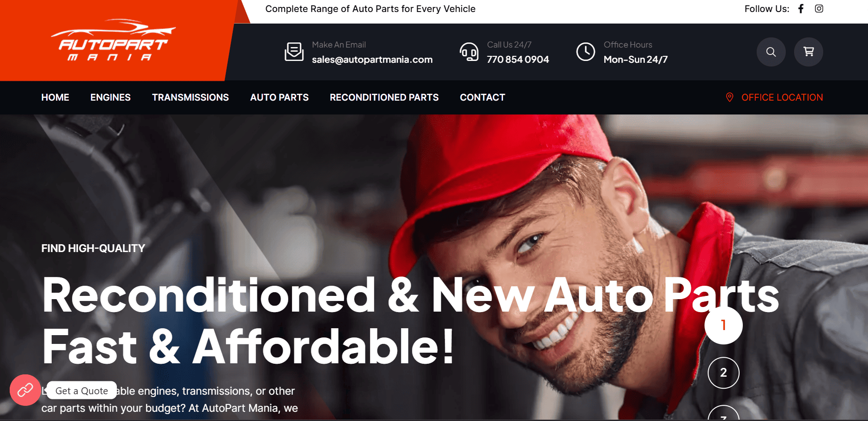Click the office location pin icon

[x=730, y=97]
